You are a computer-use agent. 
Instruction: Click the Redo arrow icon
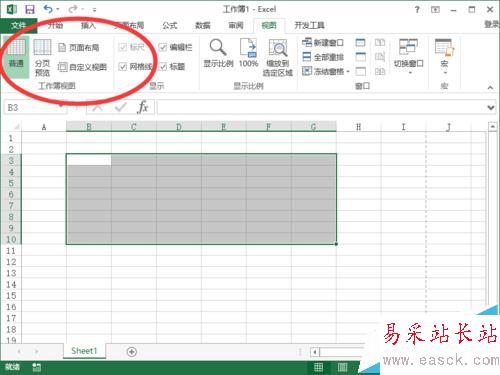click(x=73, y=9)
